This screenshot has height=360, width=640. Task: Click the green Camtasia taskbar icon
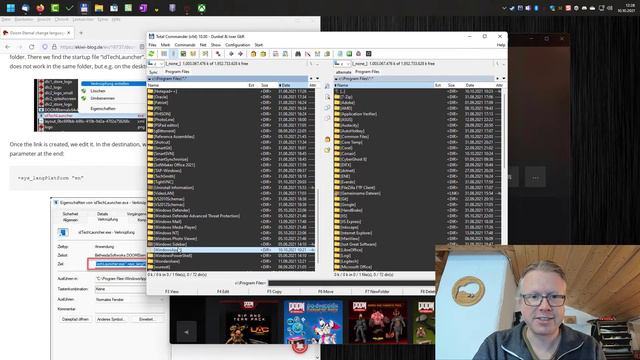tap(55, 8)
